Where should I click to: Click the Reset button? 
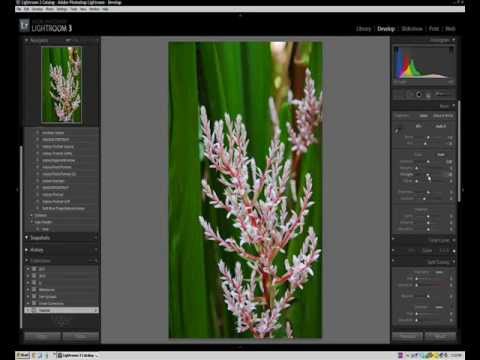tap(440, 336)
